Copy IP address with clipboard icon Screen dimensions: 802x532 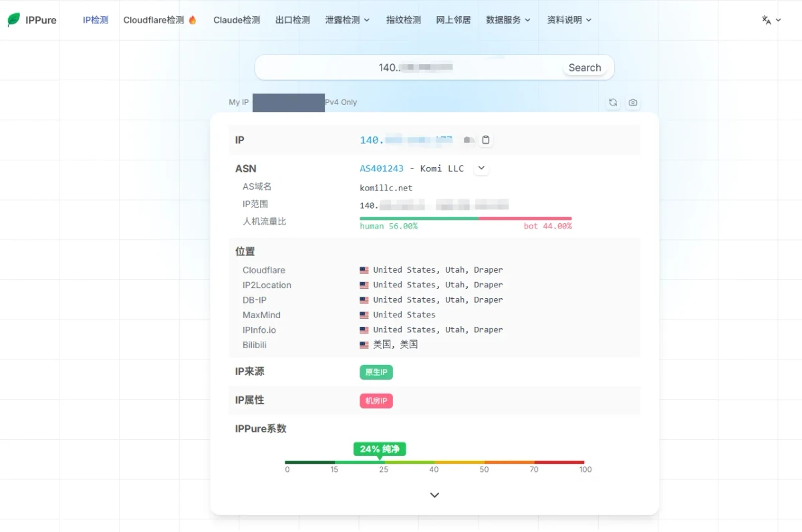click(486, 140)
